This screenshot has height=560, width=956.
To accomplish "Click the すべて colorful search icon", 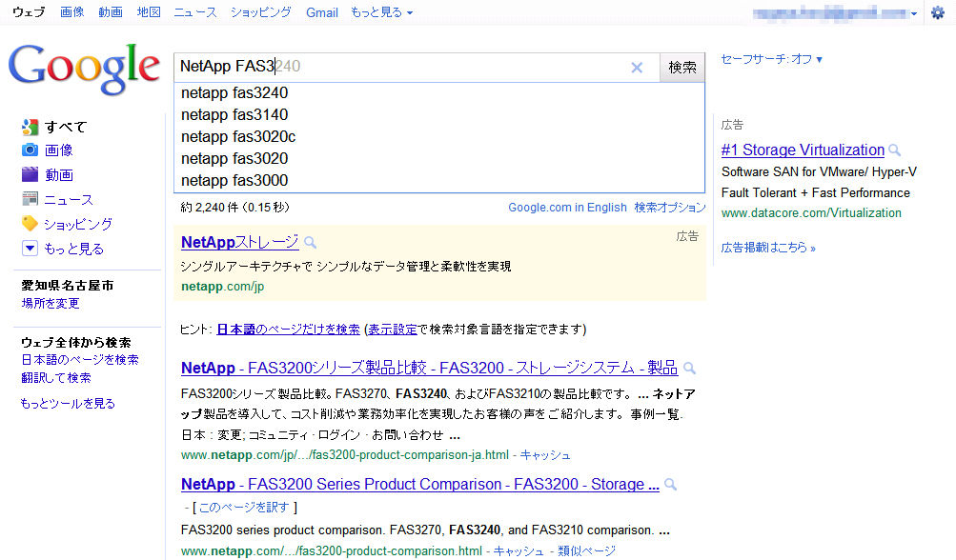I will click(30, 127).
